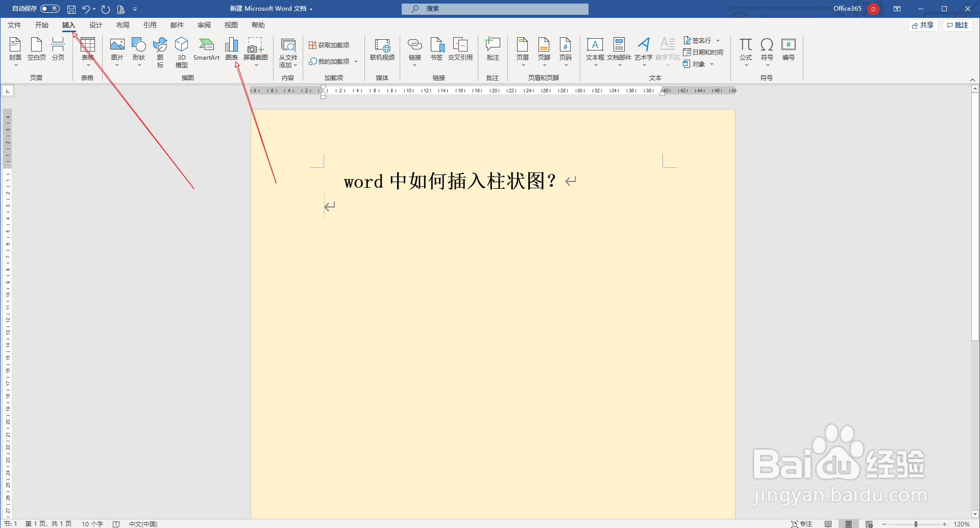Switch to the 审阅 ribbon tab
The width and height of the screenshot is (980, 528).
(204, 24)
